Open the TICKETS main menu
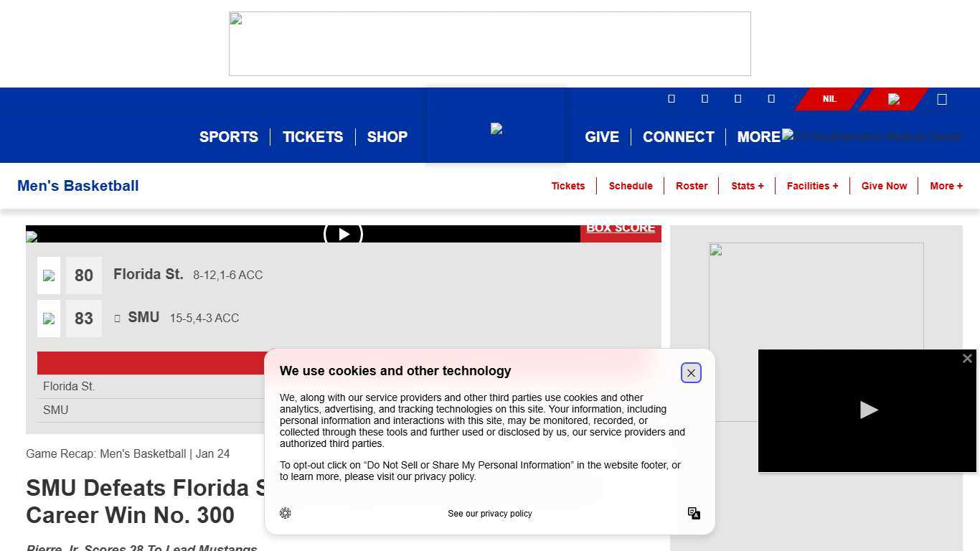This screenshot has height=551, width=980. (x=313, y=137)
